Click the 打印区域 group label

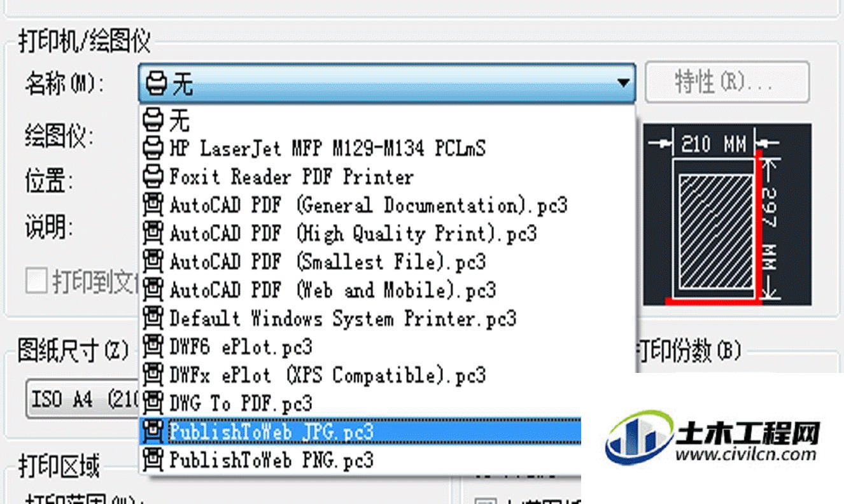pos(59,466)
